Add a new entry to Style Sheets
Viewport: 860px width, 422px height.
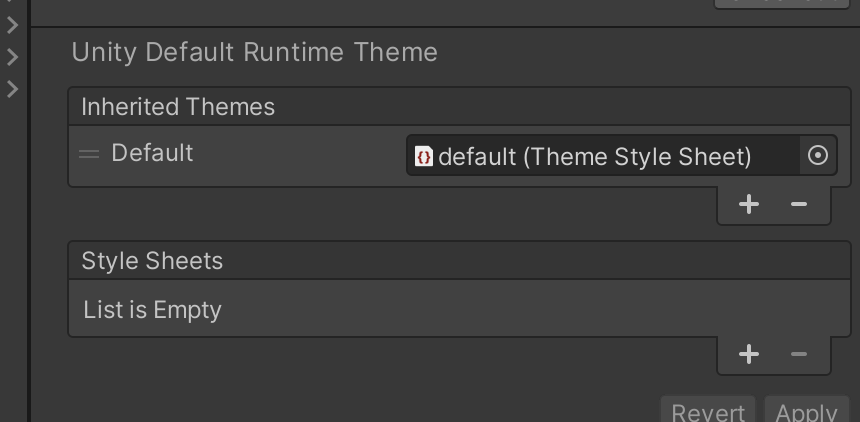click(748, 354)
